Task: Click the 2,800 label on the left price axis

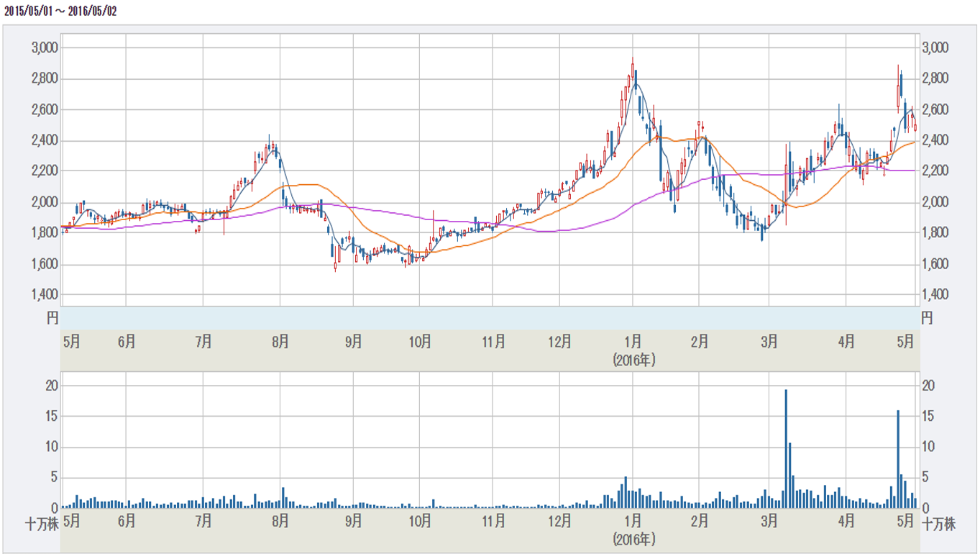Action: [45, 78]
